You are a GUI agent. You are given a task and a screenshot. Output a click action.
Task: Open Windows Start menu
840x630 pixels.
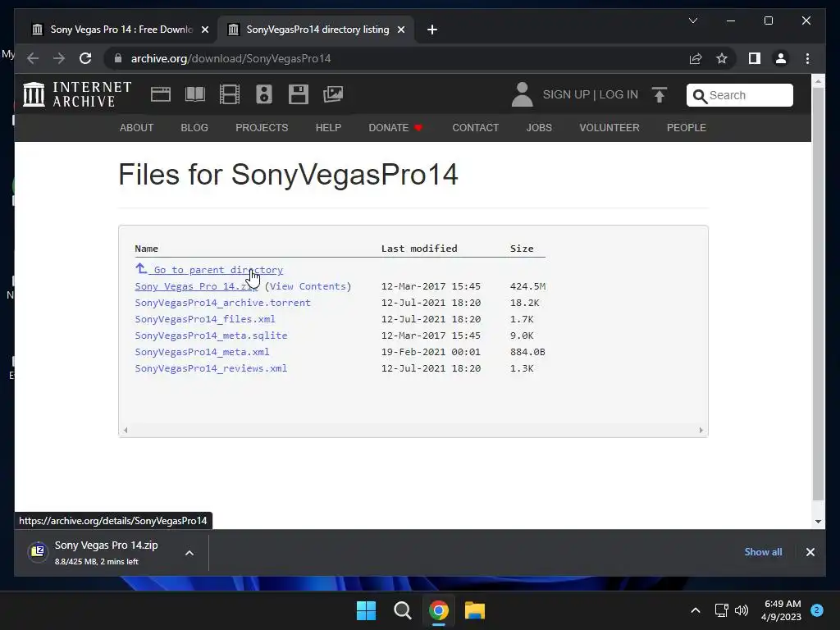pos(366,610)
